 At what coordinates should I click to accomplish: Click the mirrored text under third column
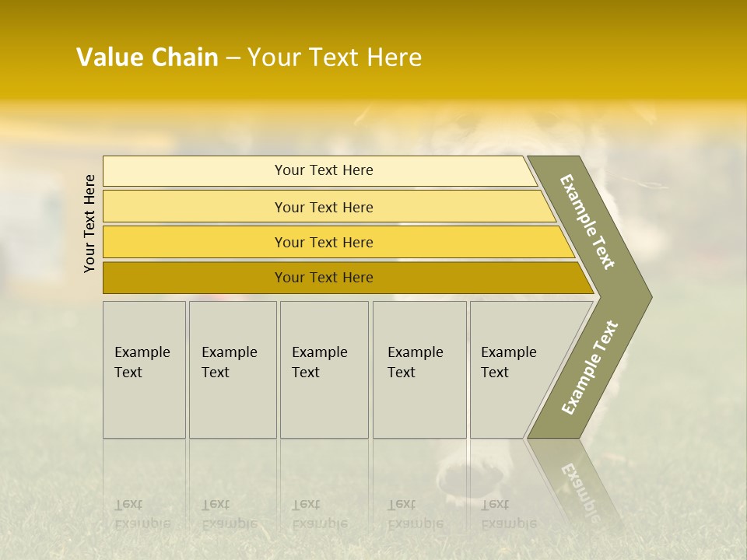coord(320,514)
